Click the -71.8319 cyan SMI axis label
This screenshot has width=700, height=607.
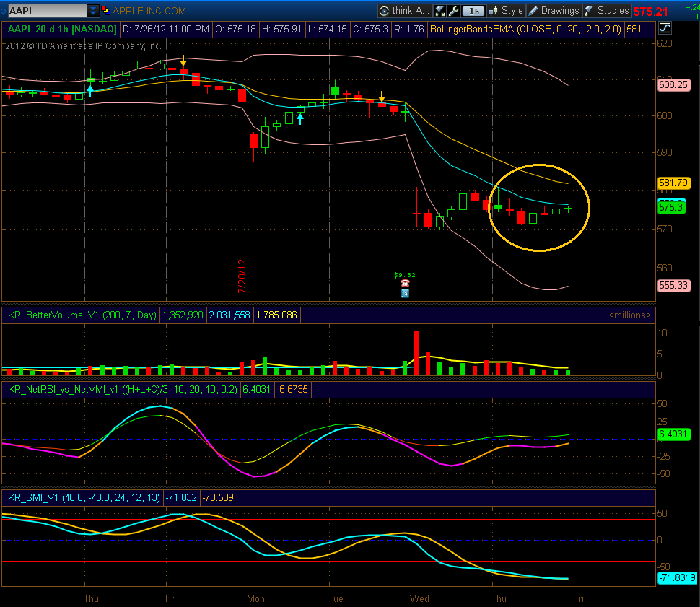click(x=677, y=577)
